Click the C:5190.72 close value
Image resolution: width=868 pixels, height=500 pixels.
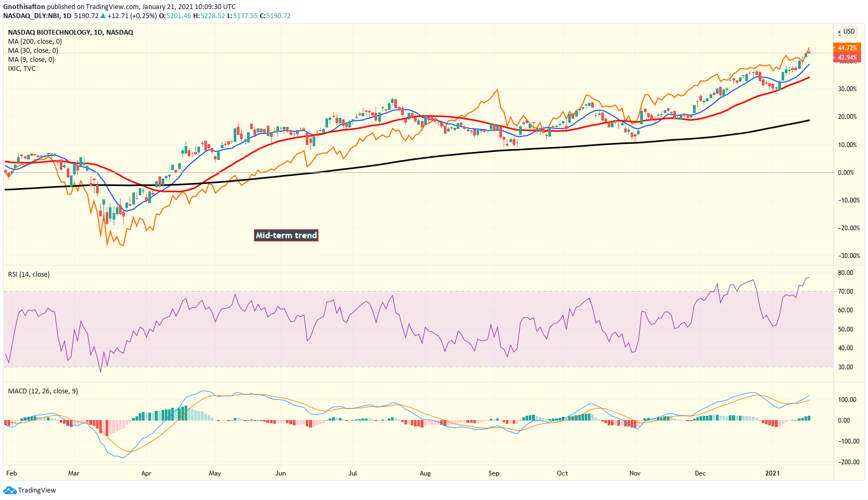(275, 16)
